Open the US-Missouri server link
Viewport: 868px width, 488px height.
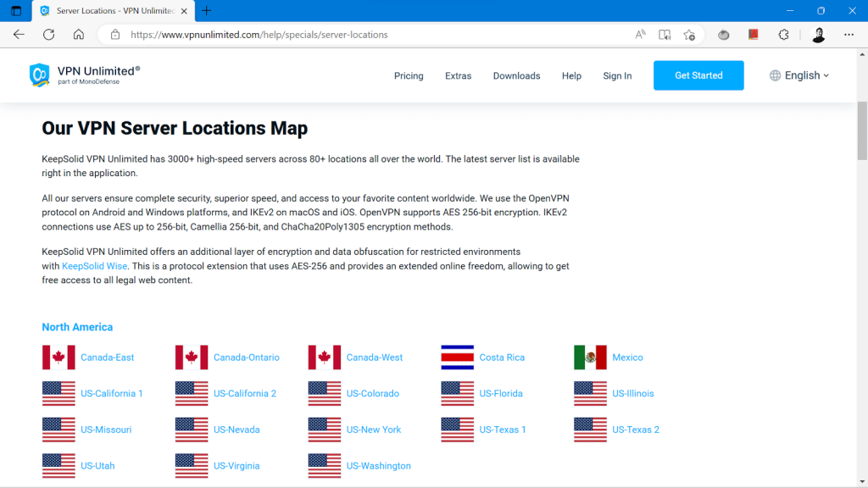106,430
